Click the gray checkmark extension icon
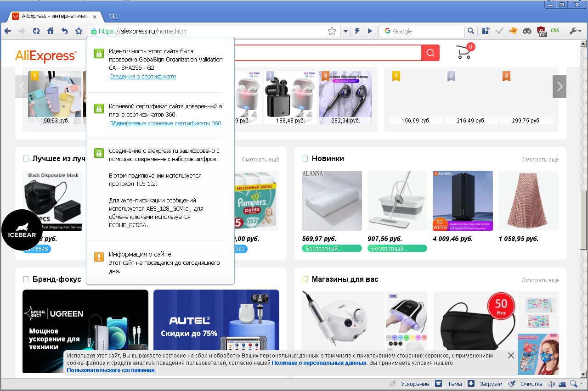This screenshot has height=391, width=588. (500, 31)
